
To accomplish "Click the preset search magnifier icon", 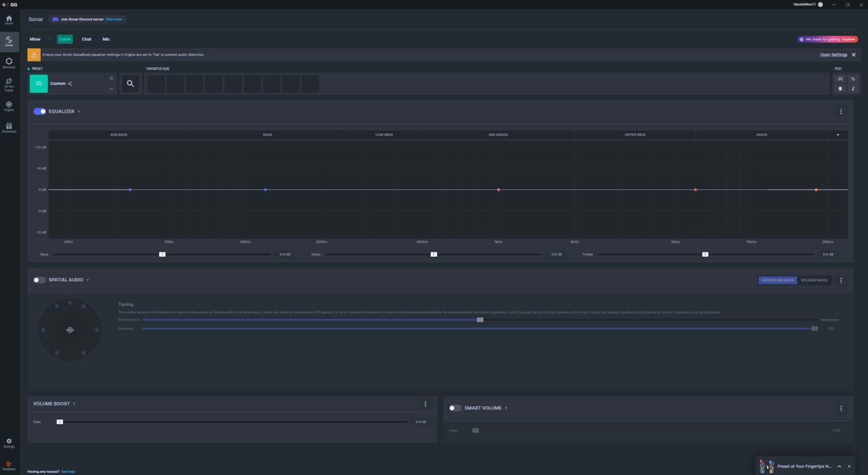I will tap(130, 84).
